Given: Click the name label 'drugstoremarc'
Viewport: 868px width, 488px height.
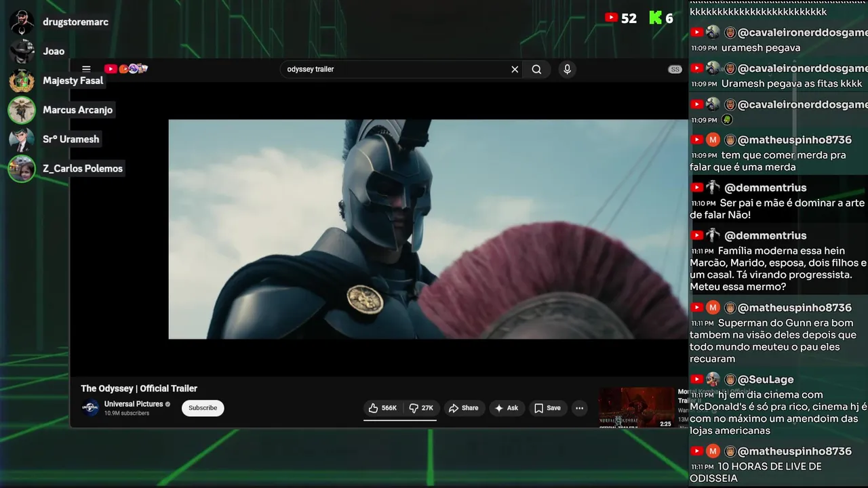Looking at the screenshot, I should point(76,22).
